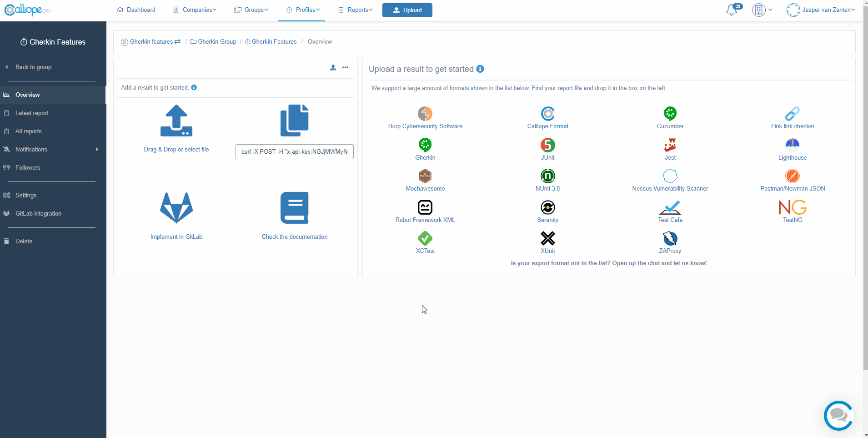Open All reports in the sidebar

click(53, 131)
